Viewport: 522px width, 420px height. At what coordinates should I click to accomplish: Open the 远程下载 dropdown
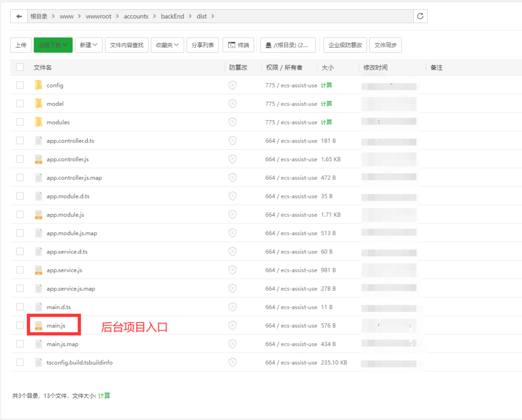[53, 45]
